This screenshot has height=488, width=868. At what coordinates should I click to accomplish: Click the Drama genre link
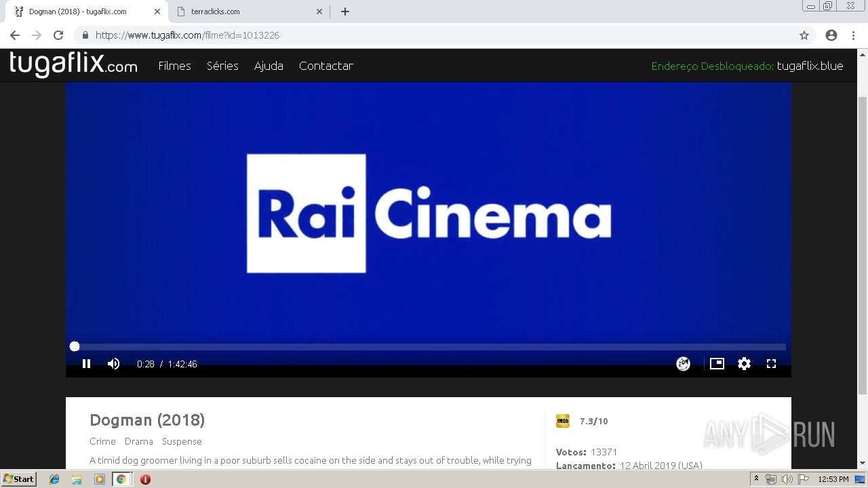tap(139, 441)
